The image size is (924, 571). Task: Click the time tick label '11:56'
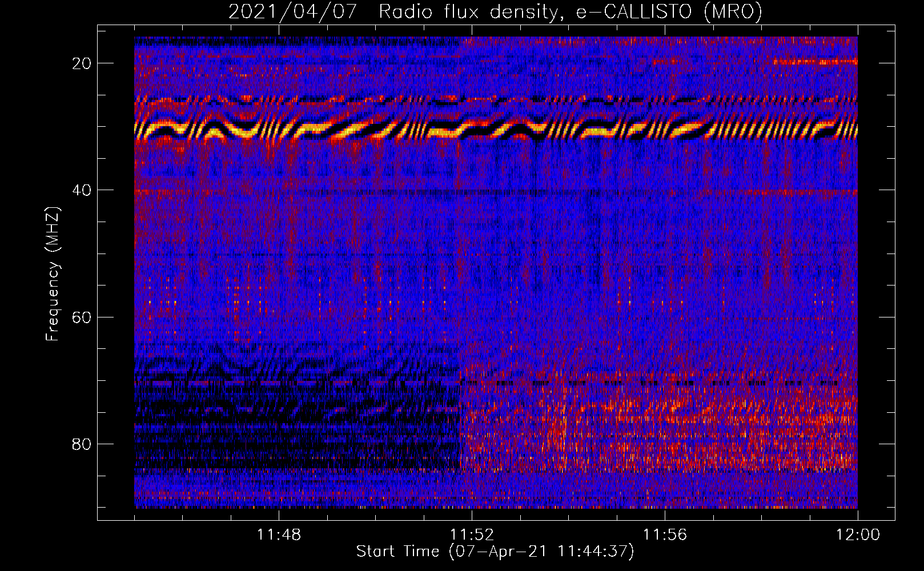[x=665, y=535]
